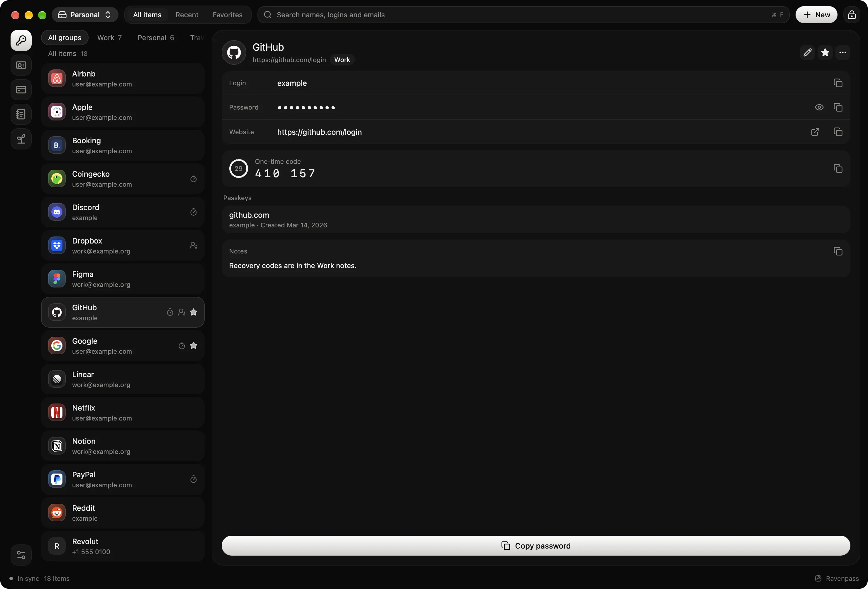868x589 pixels.
Task: Open the plant sprout sidebar icon
Action: point(21,139)
